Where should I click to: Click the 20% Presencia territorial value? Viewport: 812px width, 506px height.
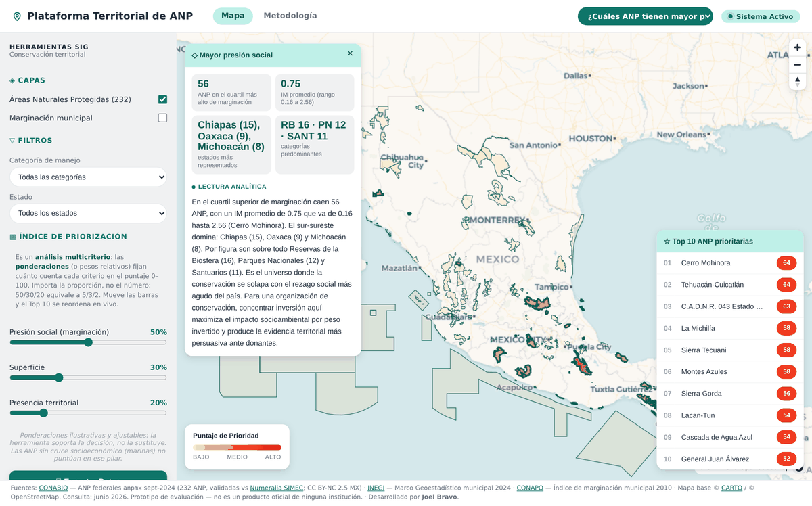pos(158,402)
